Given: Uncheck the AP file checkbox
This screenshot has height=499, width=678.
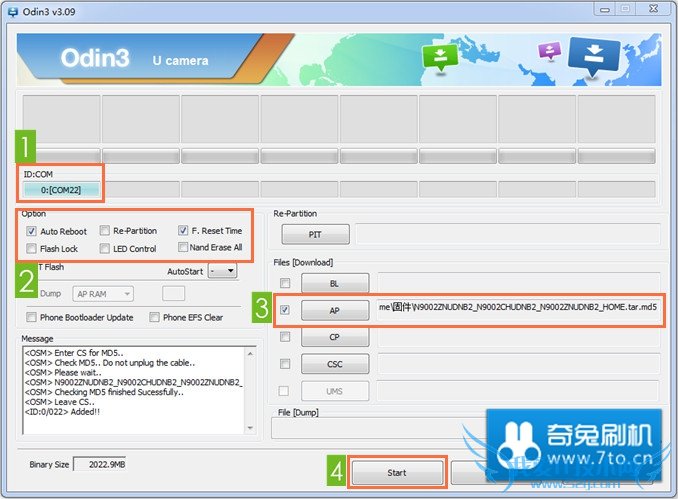Looking at the screenshot, I should [285, 310].
